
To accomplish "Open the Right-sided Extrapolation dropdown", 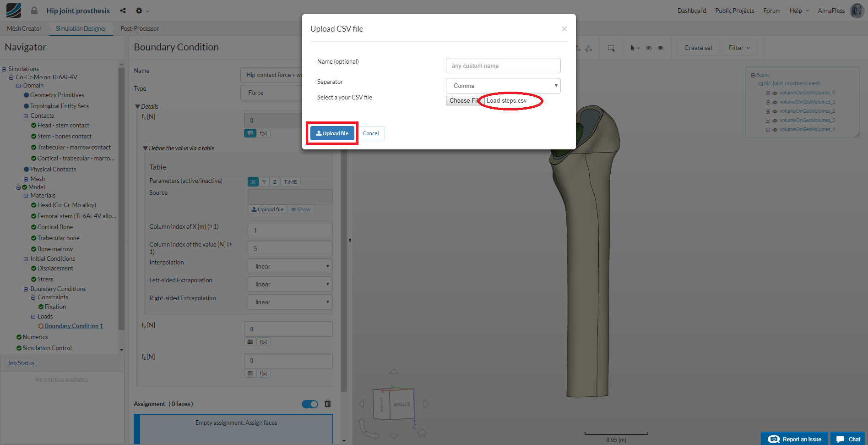I will [290, 302].
